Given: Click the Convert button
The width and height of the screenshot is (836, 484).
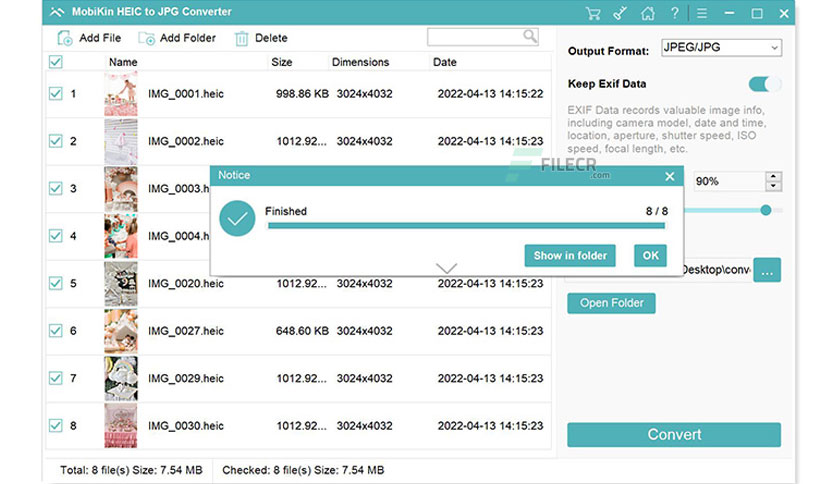Looking at the screenshot, I should (x=674, y=435).
